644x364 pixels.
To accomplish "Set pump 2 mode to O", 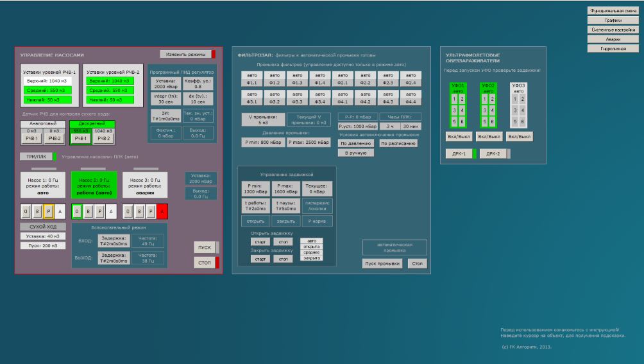I will point(78,211).
